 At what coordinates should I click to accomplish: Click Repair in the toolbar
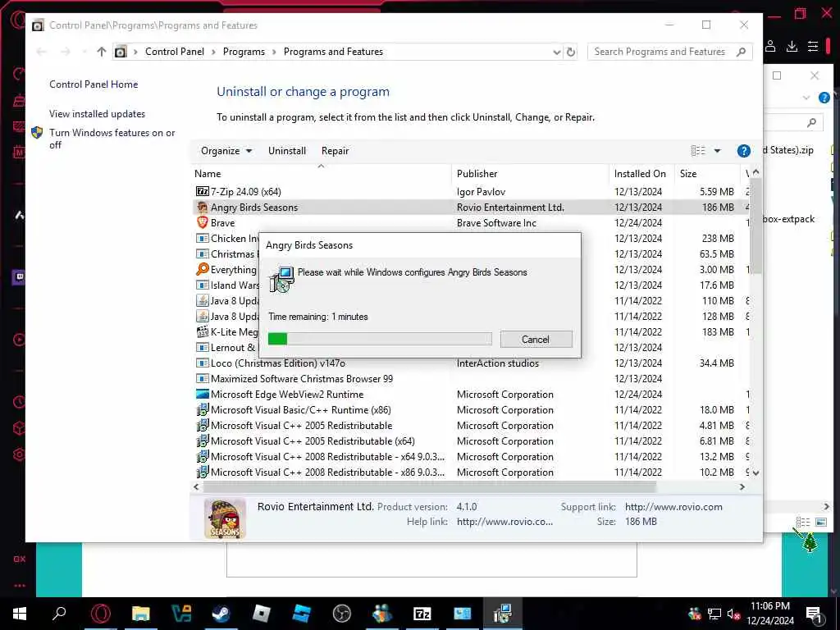335,151
